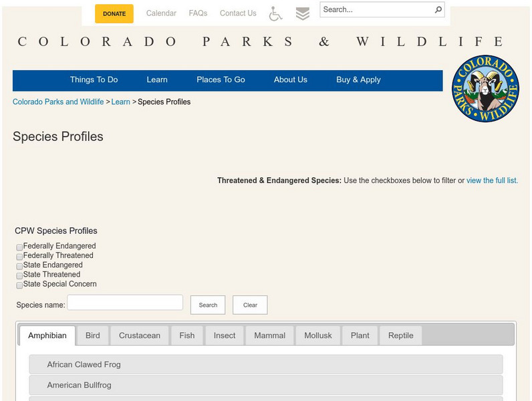532x401 pixels.
Task: Click the Clear button
Action: click(250, 305)
